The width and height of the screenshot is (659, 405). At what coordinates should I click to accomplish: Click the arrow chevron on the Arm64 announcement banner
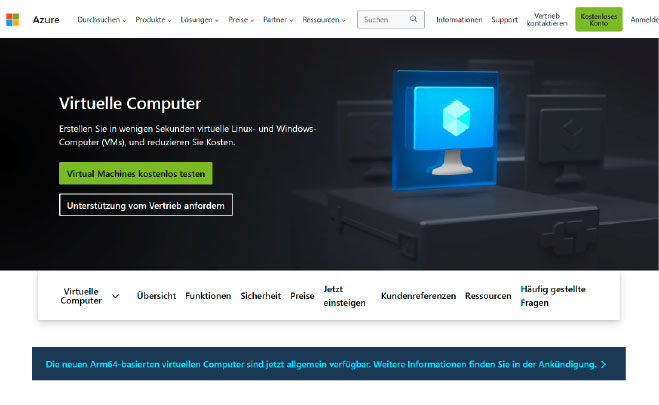click(604, 364)
